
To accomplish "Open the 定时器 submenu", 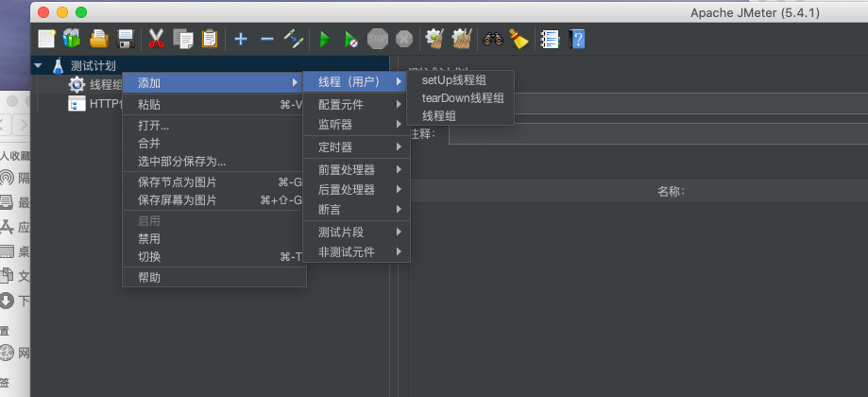I will coord(356,147).
